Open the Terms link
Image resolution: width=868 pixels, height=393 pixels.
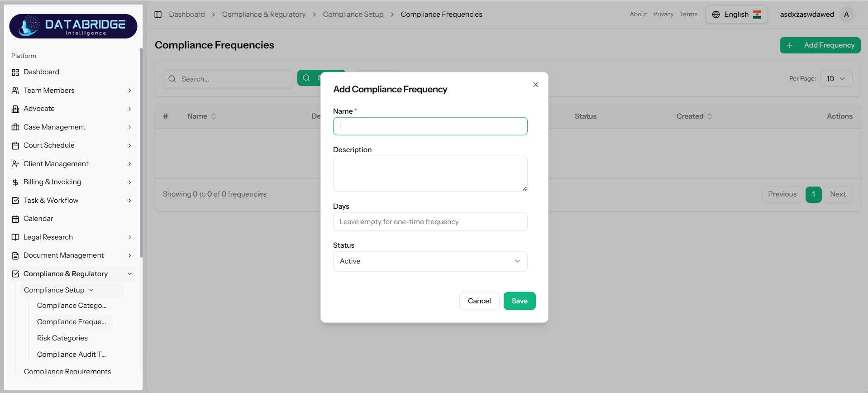(688, 14)
